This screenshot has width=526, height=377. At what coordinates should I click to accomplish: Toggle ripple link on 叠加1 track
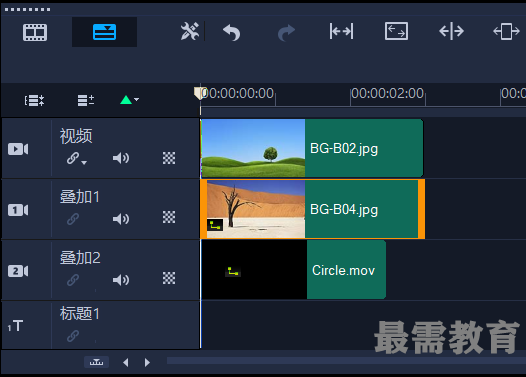coord(73,219)
